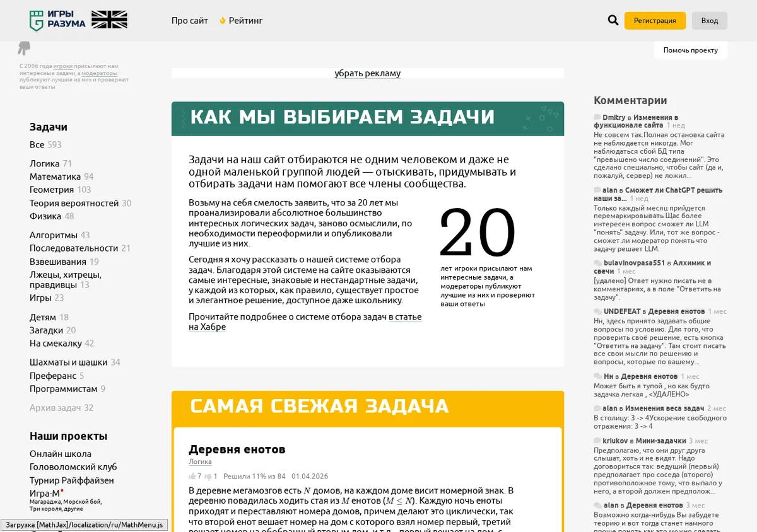The image size is (757, 532).
Task: Open the Онлайн школа project link
Action: pyautogui.click(x=61, y=454)
